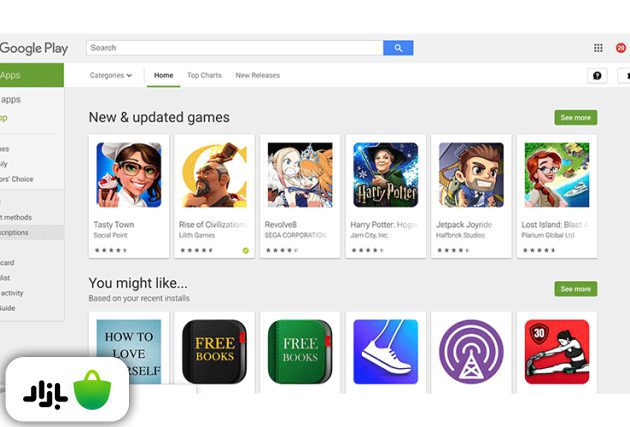Select the Home tab
630x427 pixels.
[164, 75]
